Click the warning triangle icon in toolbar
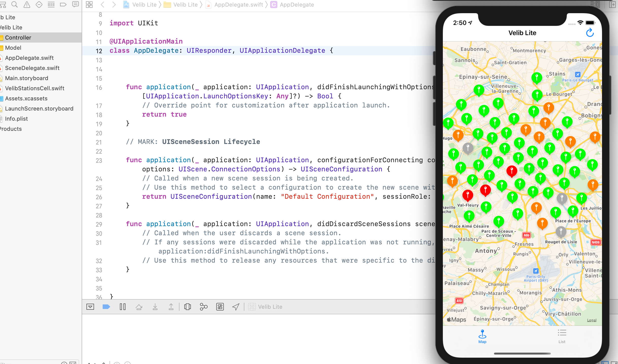 click(x=27, y=5)
